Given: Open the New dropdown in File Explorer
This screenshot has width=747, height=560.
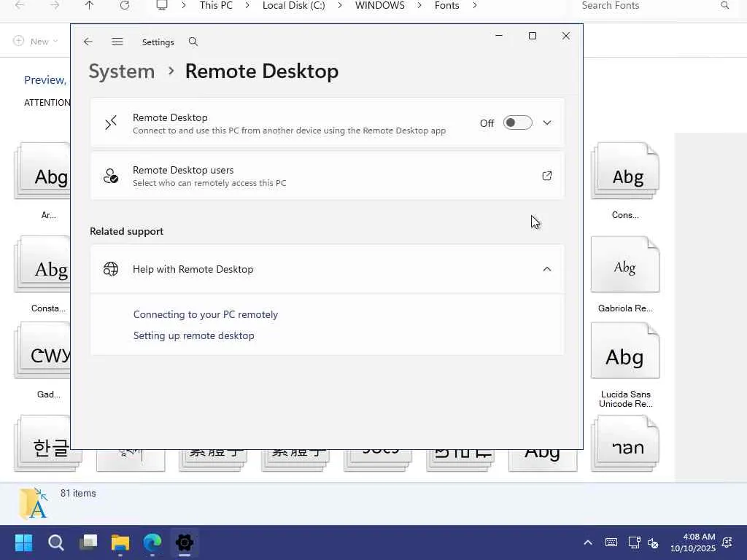Looking at the screenshot, I should click(x=35, y=42).
